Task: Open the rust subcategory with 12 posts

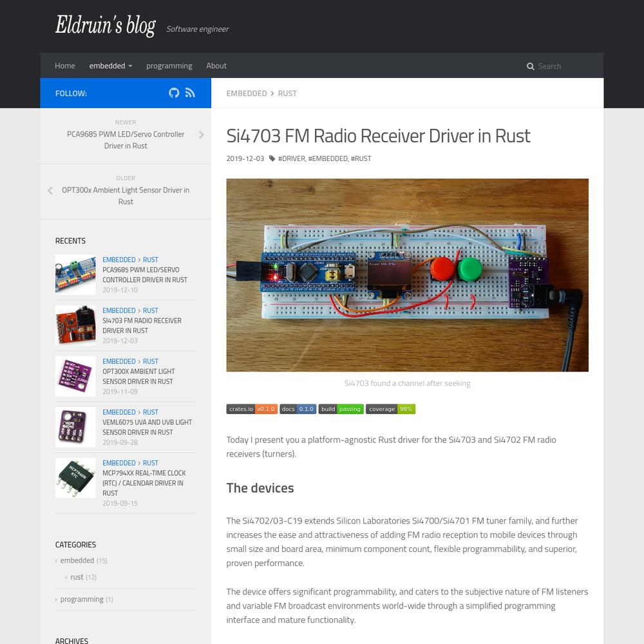Action: tap(77, 577)
